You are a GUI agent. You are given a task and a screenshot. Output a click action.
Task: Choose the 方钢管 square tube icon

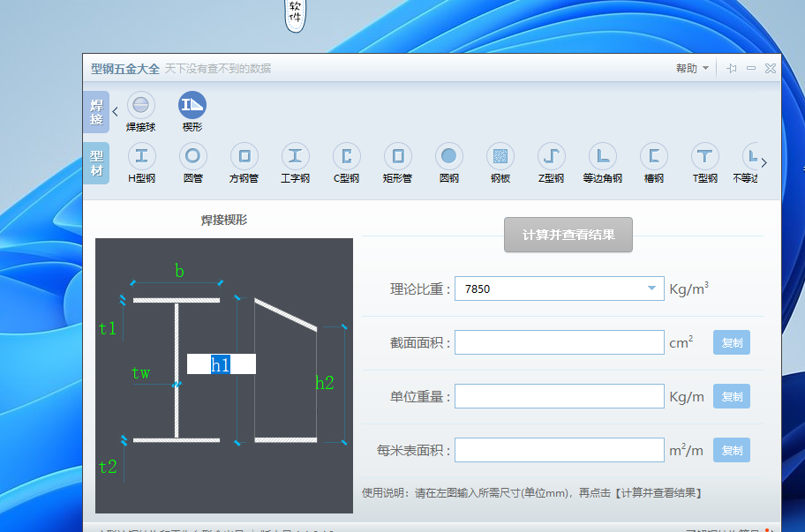244,156
